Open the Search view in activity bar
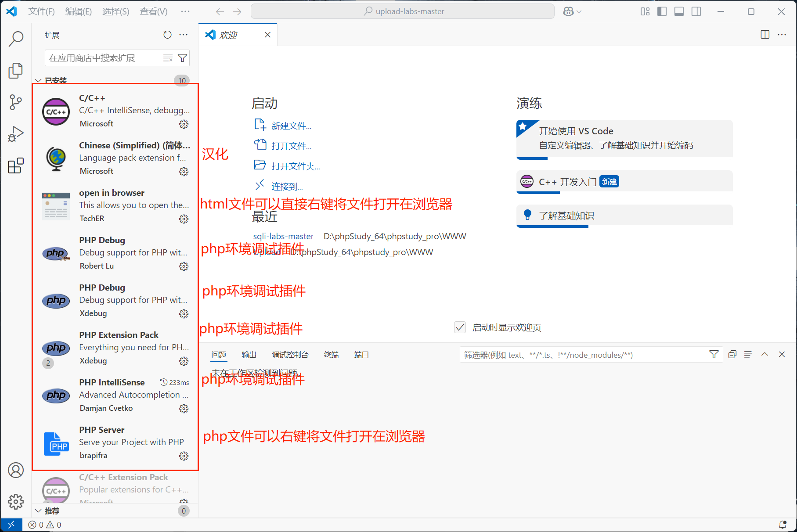 pos(16,39)
